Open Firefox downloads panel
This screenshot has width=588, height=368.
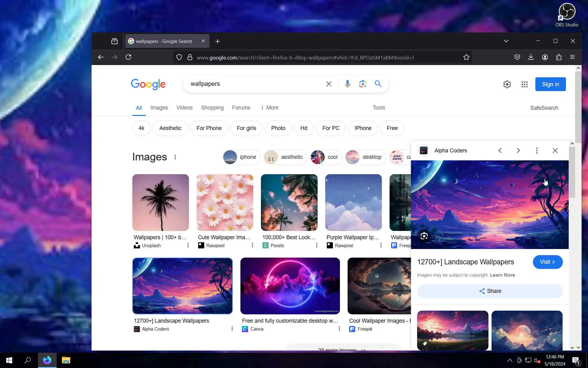[x=531, y=57]
